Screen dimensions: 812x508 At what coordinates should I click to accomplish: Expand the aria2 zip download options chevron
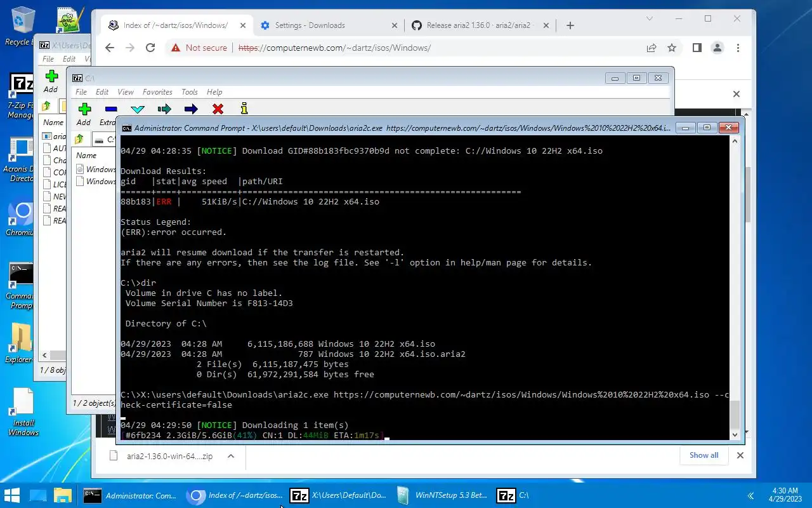coord(231,456)
